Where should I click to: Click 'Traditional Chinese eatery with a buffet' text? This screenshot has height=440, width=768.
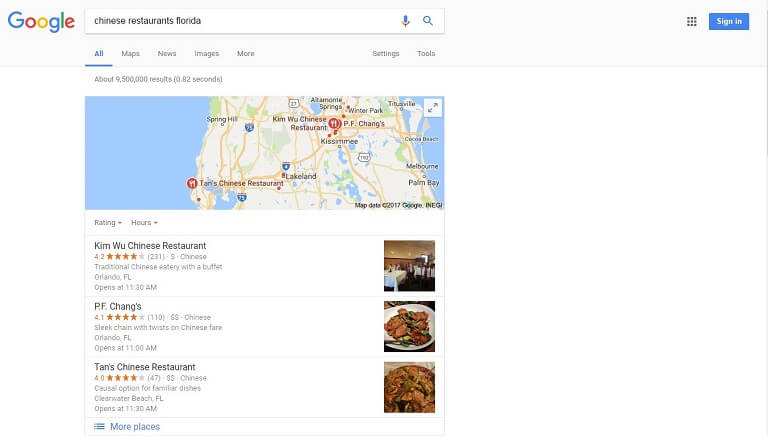(x=158, y=267)
